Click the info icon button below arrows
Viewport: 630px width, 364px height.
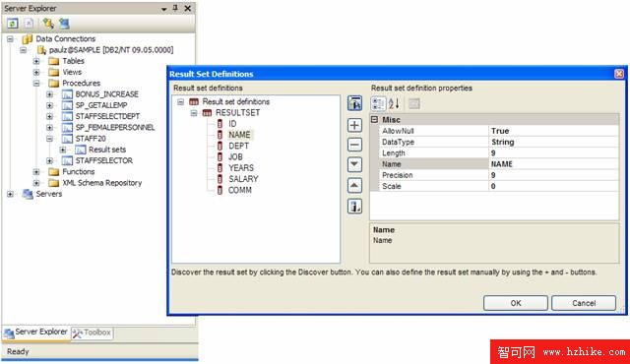coord(354,207)
